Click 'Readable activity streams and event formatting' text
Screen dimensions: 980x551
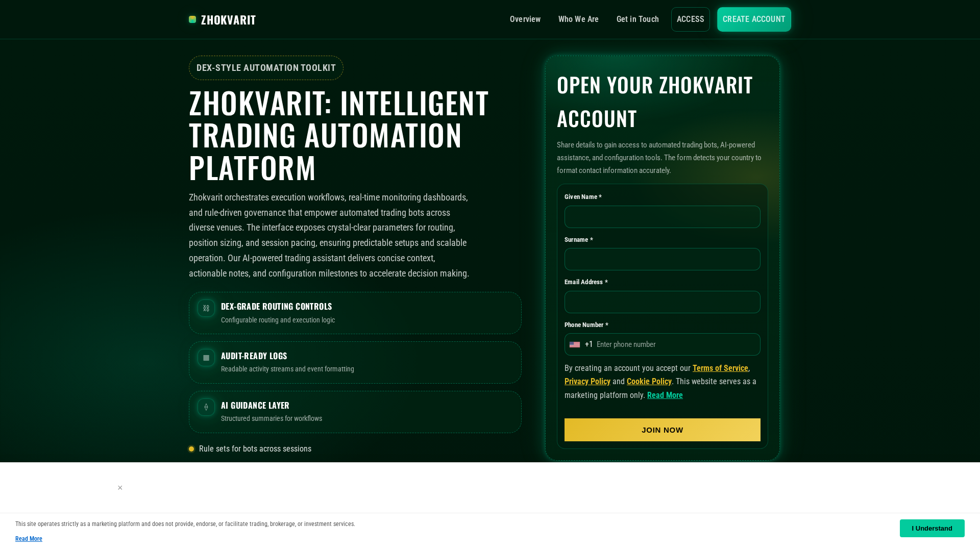pos(287,369)
